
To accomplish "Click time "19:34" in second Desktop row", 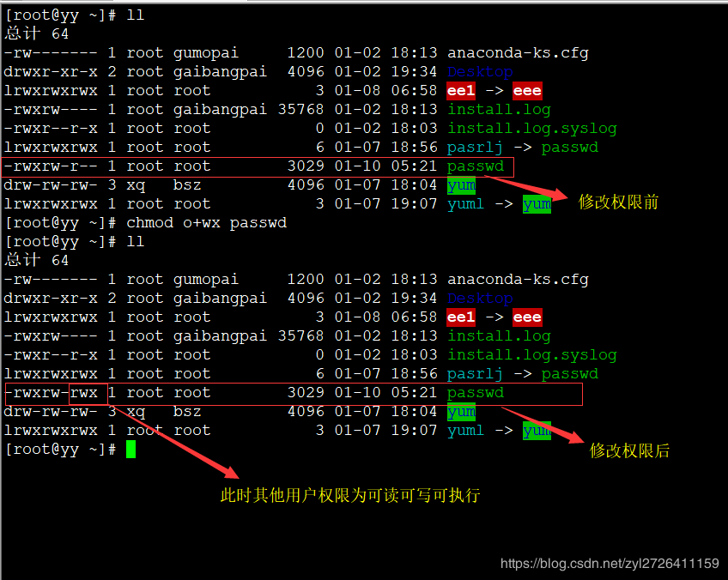I will pos(414,299).
